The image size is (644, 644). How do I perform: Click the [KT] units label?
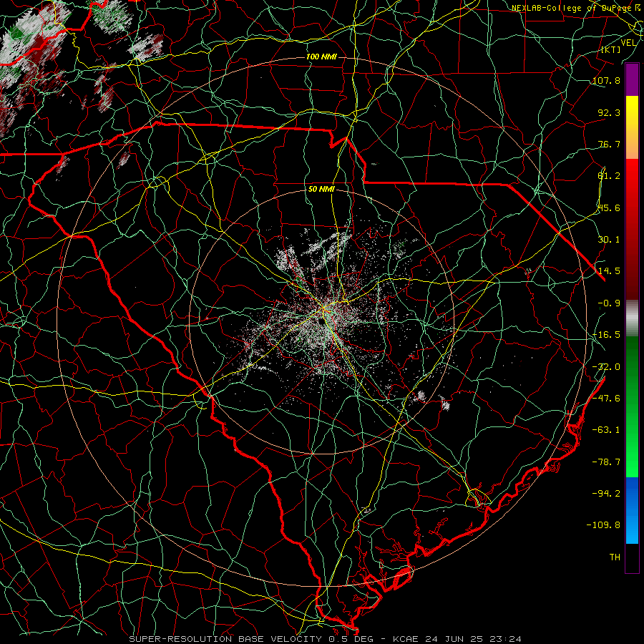610,49
